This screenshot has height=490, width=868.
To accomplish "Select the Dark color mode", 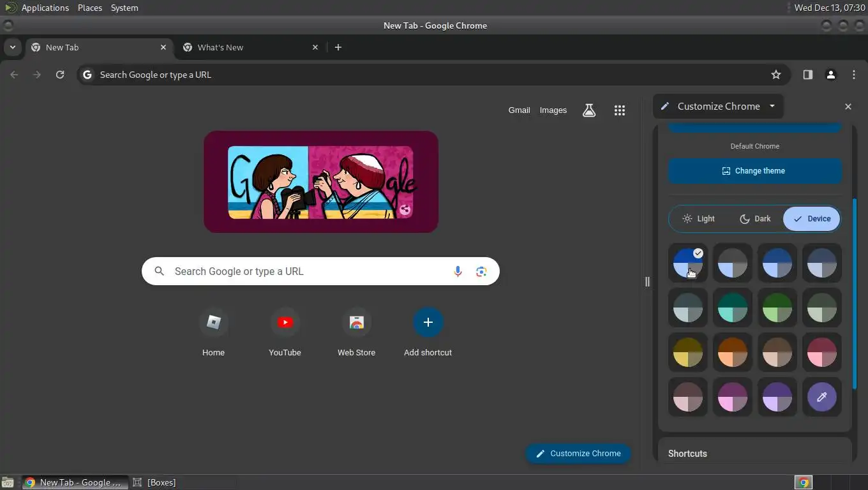I will (x=755, y=219).
